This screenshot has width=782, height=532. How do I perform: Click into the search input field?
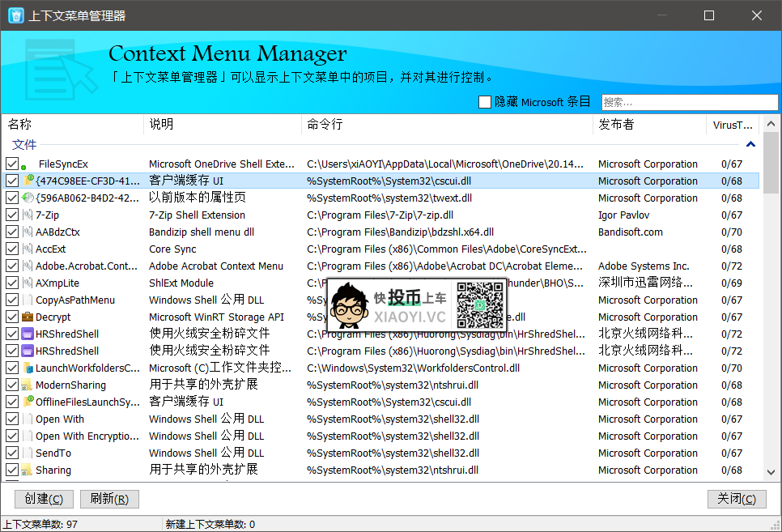pos(688,102)
